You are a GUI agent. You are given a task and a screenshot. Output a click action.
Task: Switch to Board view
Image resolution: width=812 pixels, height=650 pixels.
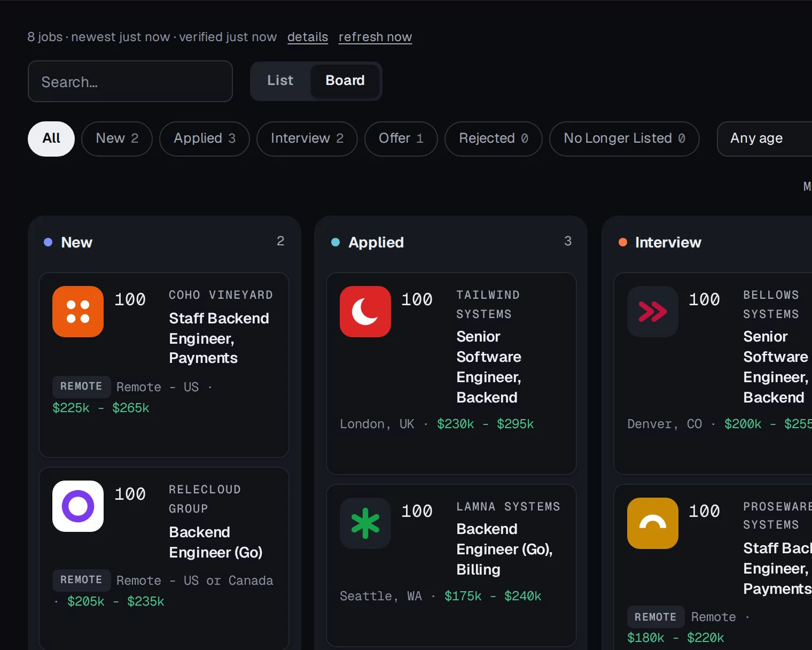pos(345,81)
